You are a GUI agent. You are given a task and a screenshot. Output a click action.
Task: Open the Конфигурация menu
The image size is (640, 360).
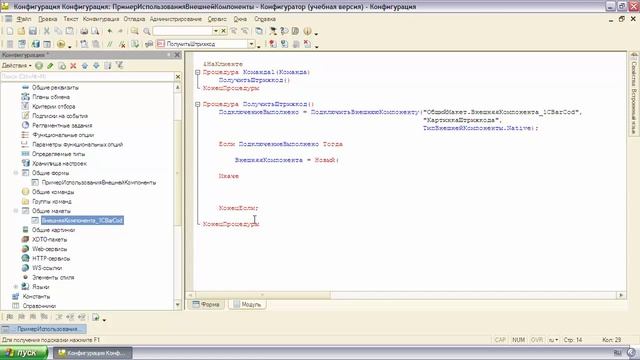101,19
